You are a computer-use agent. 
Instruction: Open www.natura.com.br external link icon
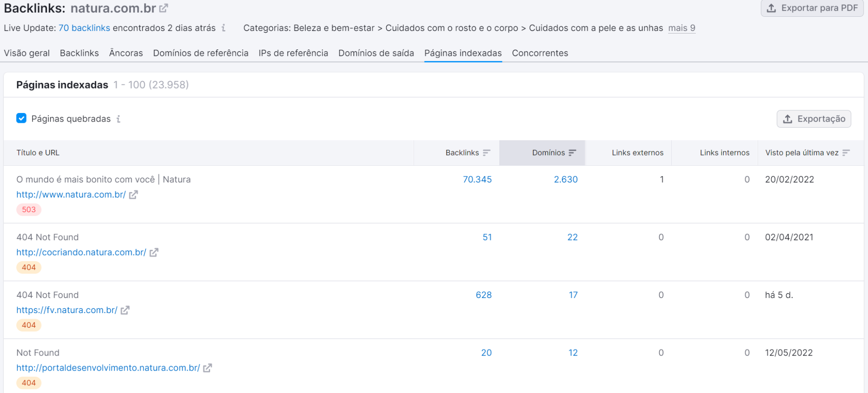click(134, 195)
